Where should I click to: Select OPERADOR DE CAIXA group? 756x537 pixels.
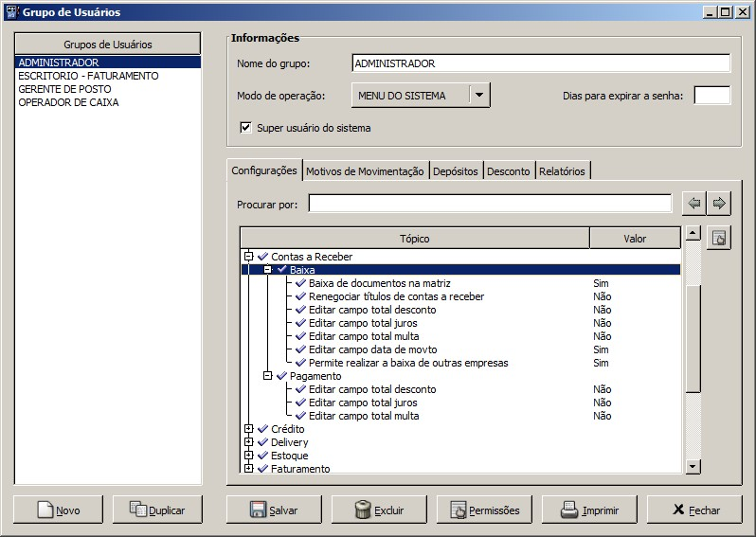tap(108, 102)
